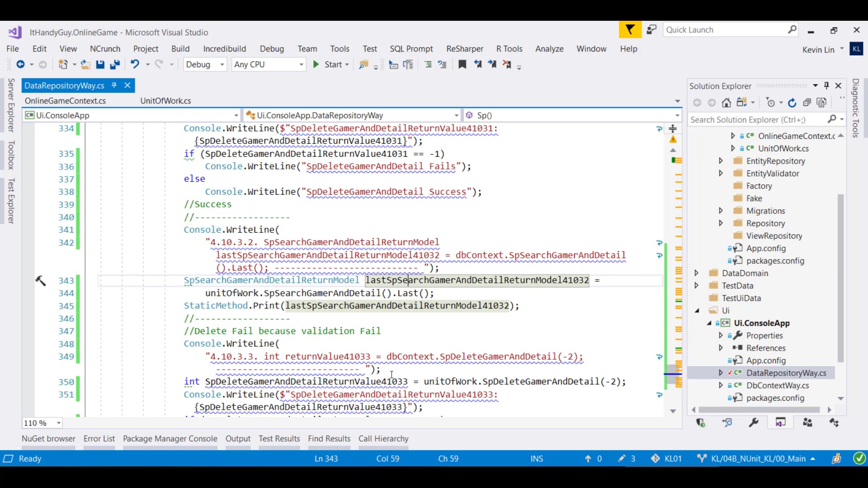Open the ReSharper menu
The height and width of the screenshot is (488, 868).
464,48
